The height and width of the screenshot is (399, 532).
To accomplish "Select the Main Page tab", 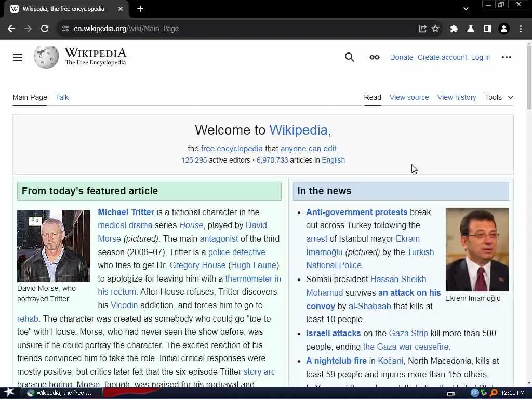I will pos(30,97).
